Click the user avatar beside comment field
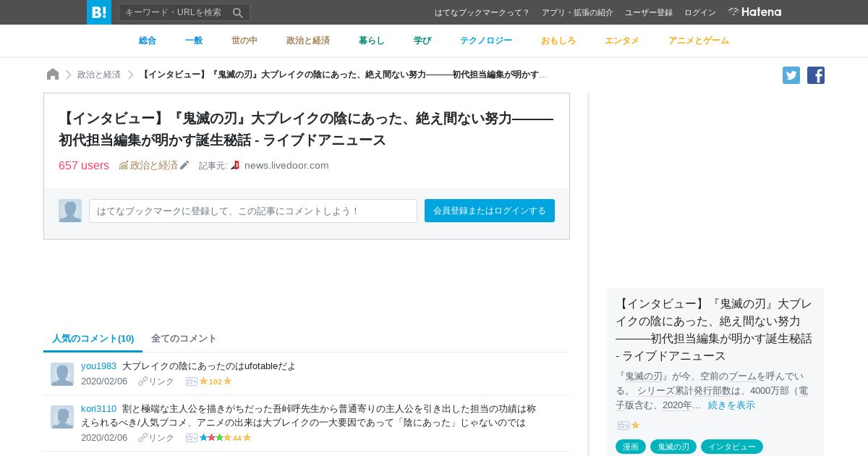The image size is (868, 456). coord(70,211)
